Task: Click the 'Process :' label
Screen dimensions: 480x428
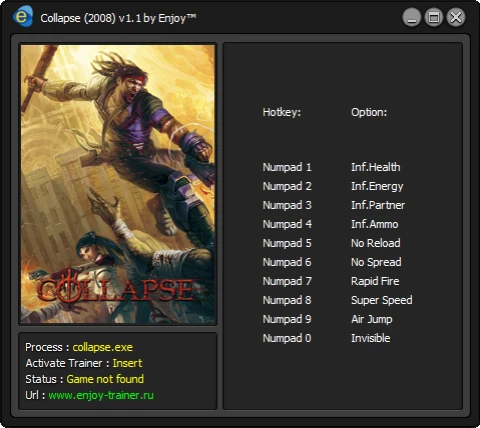Action: pyautogui.click(x=47, y=347)
